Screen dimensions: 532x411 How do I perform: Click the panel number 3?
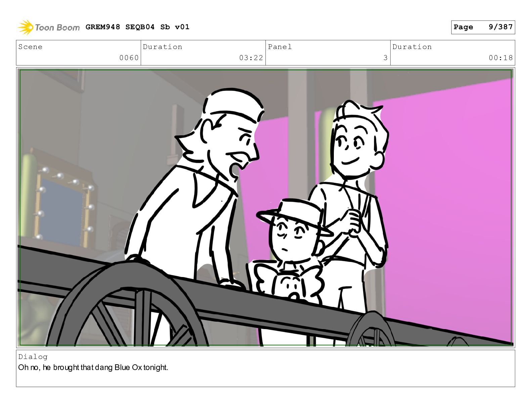[x=386, y=58]
